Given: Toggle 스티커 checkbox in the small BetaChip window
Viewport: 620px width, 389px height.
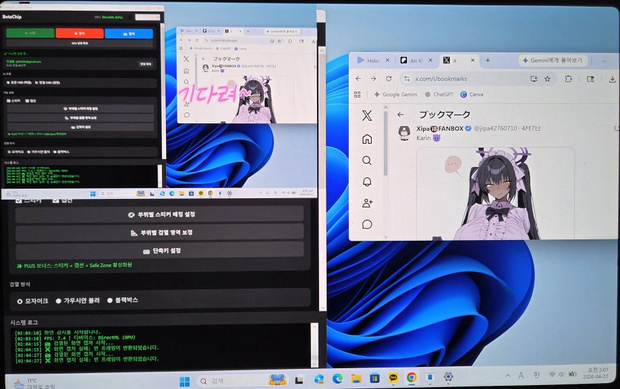Looking at the screenshot, I should pos(13,101).
